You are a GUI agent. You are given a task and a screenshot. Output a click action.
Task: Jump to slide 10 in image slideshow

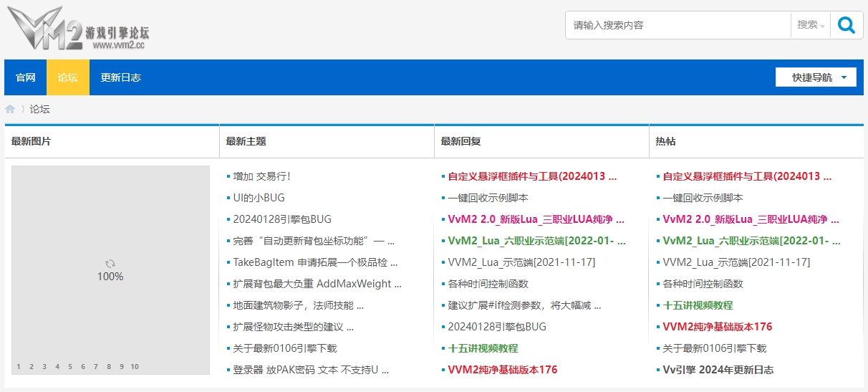(135, 367)
